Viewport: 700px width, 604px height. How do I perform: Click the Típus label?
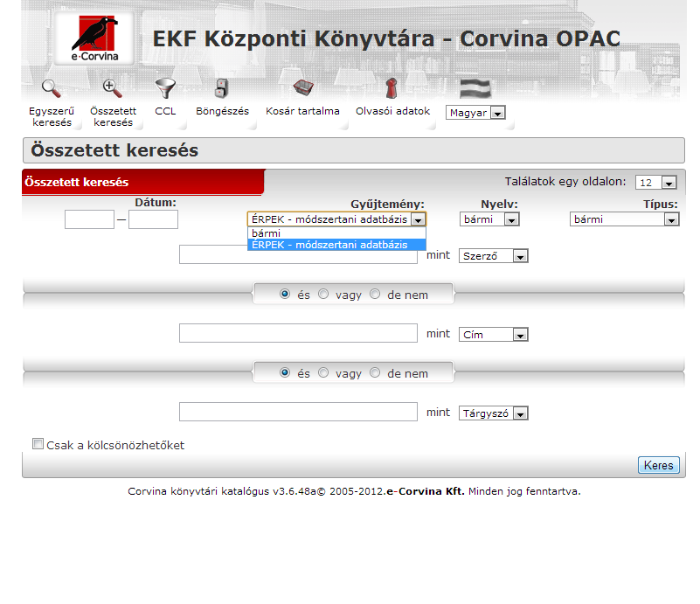tap(661, 205)
